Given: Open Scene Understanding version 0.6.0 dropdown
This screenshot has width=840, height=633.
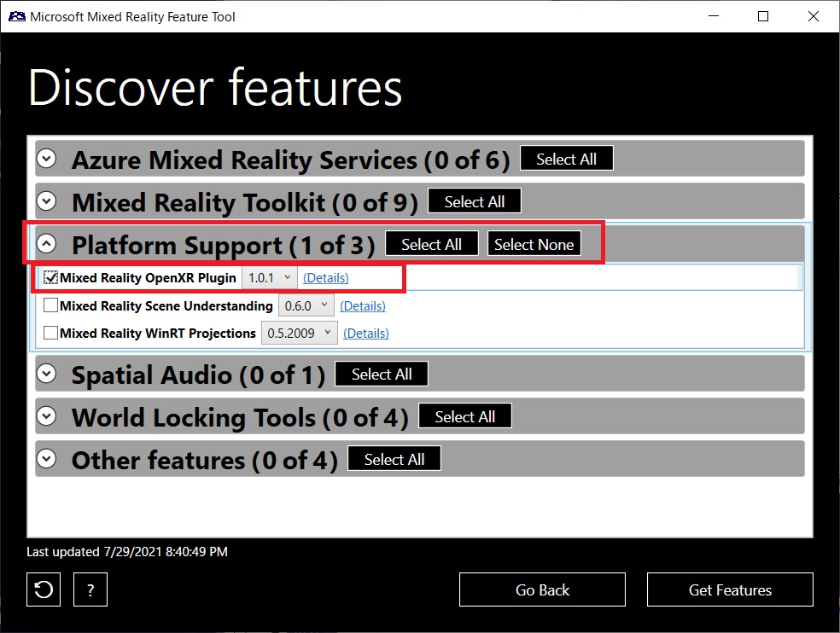Looking at the screenshot, I should [306, 305].
